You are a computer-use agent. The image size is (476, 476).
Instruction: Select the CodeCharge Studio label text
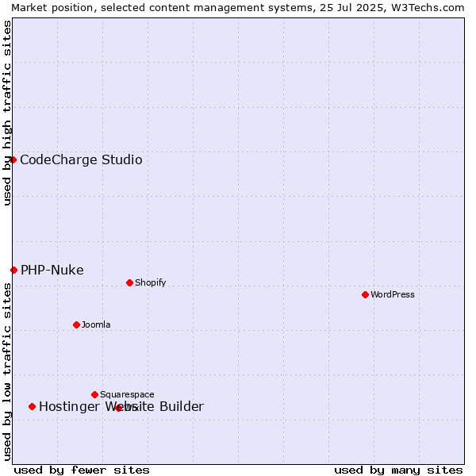click(x=81, y=160)
